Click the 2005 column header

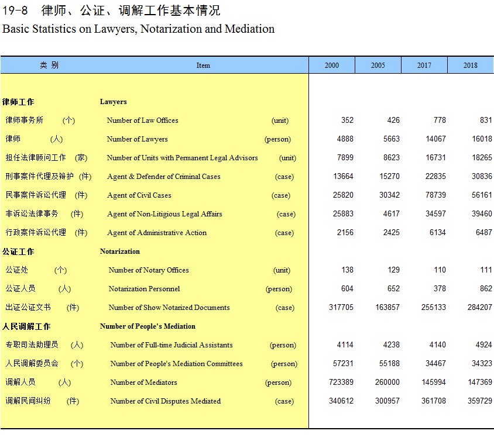pos(378,65)
